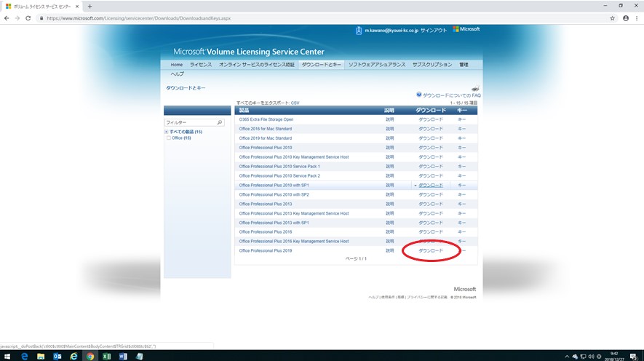View site info via padlock icon
This screenshot has width=644, height=361.
(x=41, y=18)
